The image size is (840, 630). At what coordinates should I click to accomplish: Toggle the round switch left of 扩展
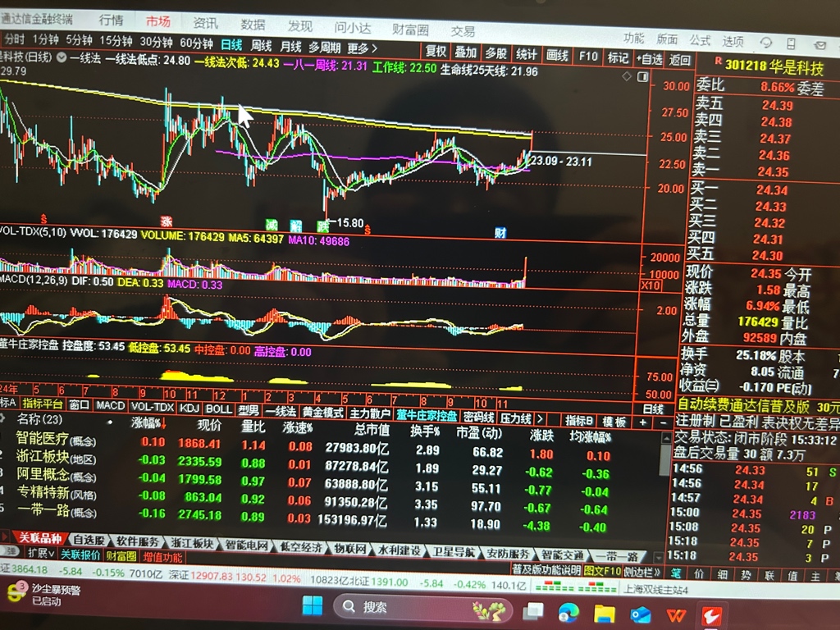9,551
